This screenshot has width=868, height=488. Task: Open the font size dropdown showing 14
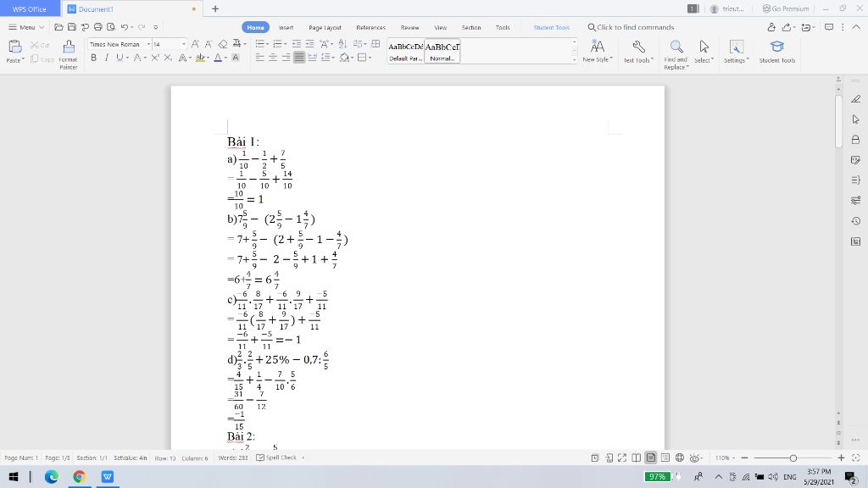point(184,44)
